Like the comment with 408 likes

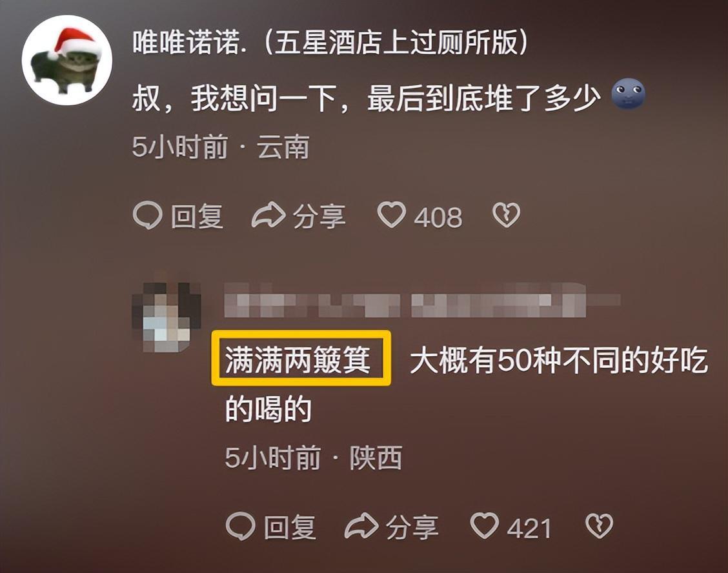(x=391, y=215)
